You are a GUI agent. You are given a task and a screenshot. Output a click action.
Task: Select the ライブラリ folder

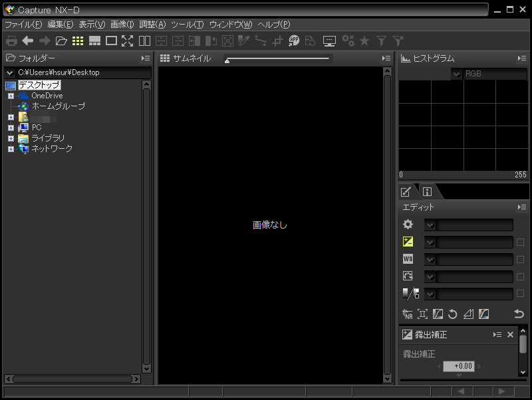click(x=48, y=138)
